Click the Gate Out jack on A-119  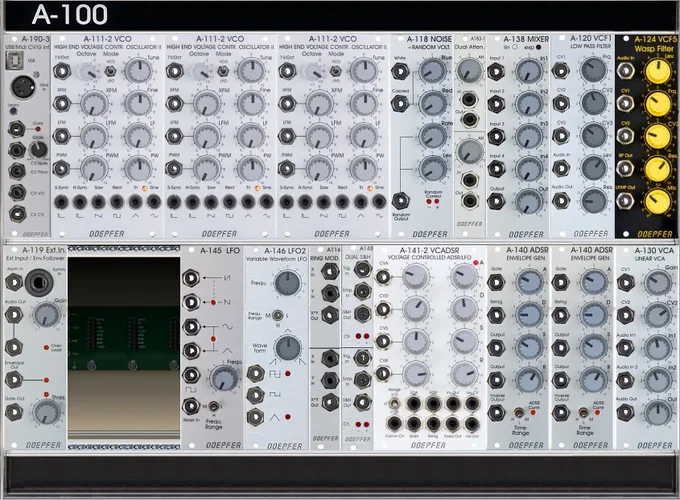coord(13,412)
